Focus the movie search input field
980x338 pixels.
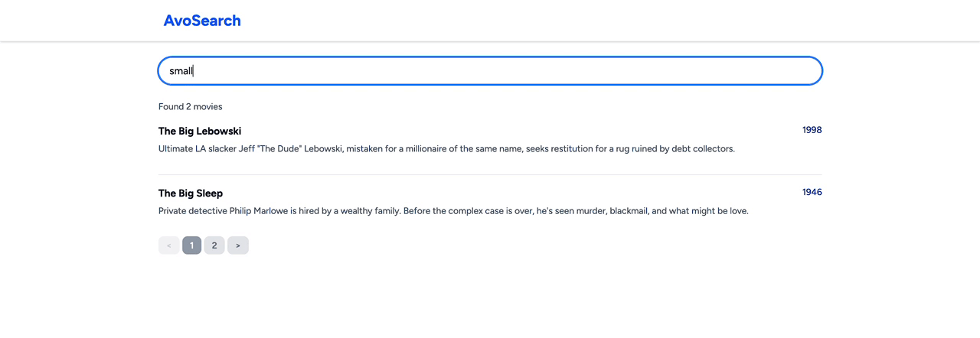click(490, 70)
